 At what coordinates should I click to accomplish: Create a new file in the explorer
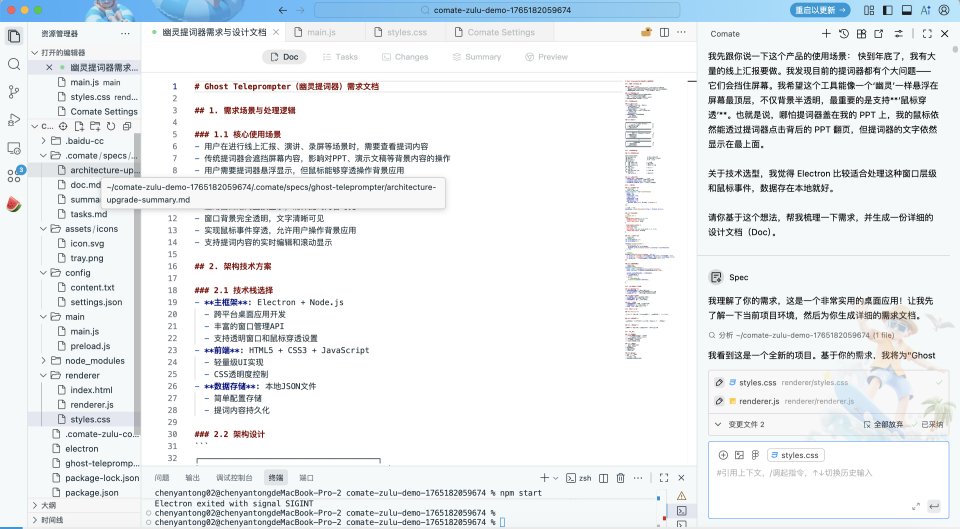point(79,126)
